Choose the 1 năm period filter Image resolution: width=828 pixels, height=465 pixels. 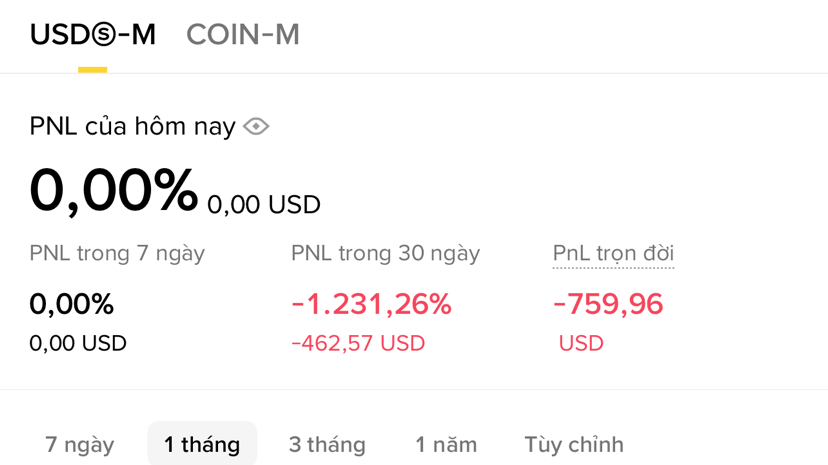446,444
